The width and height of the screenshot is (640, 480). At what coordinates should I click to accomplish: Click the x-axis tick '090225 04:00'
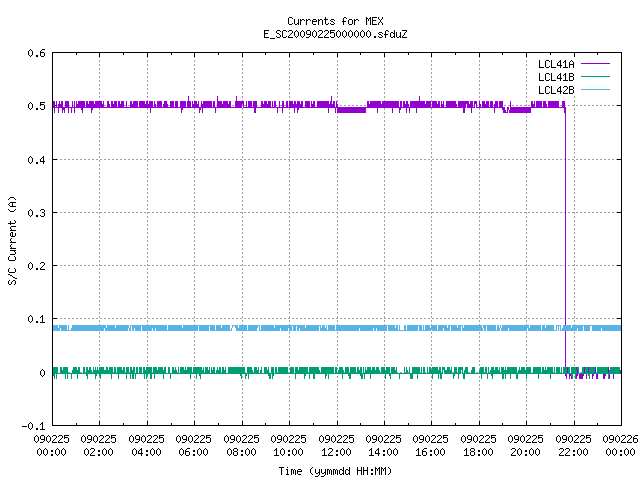(x=147, y=445)
